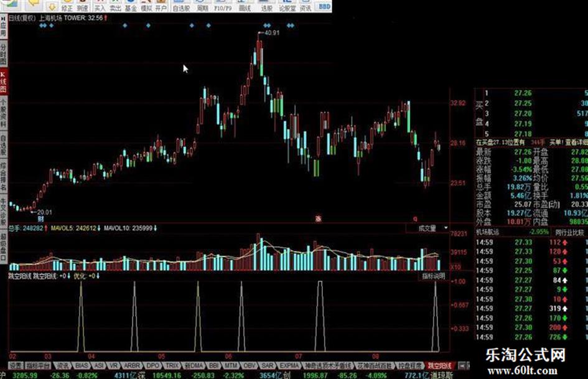Open the 自选股 watchlist toolbar icon
Image resolution: width=588 pixels, height=379 pixels.
(x=181, y=6)
